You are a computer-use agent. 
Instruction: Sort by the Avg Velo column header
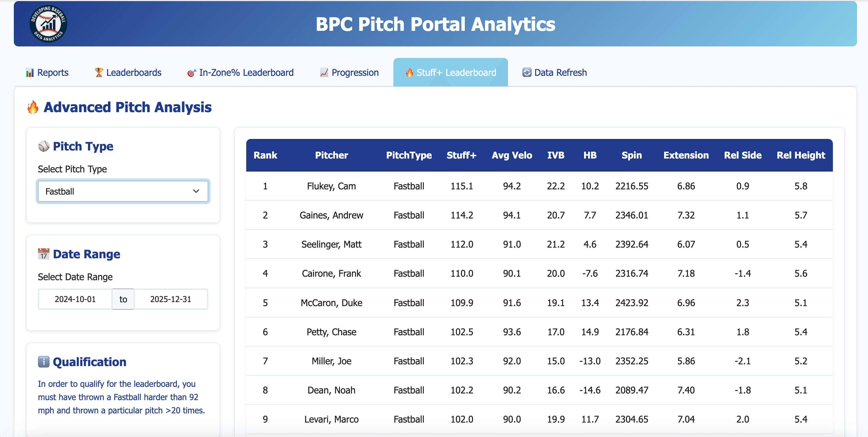tap(511, 155)
